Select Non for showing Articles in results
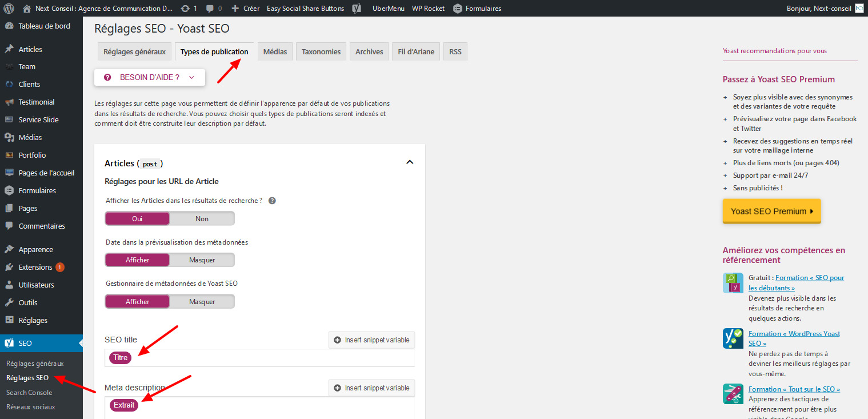868x419 pixels. pos(202,218)
